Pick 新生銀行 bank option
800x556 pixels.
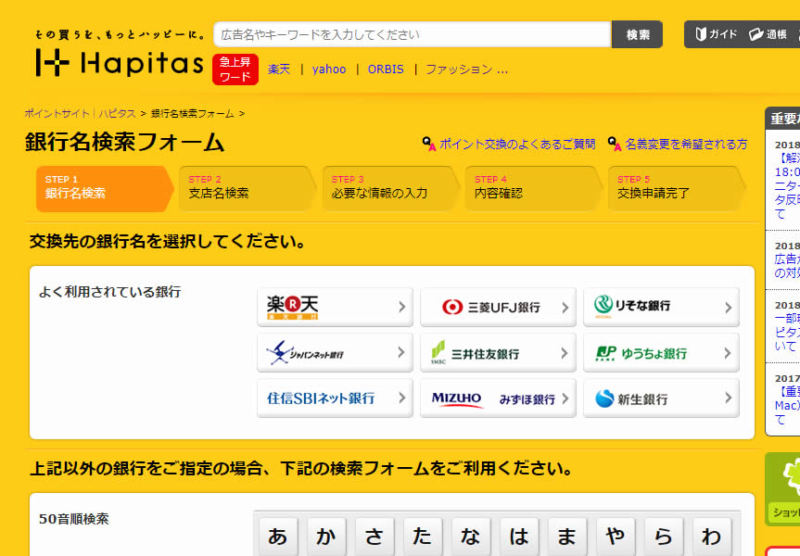(661, 398)
